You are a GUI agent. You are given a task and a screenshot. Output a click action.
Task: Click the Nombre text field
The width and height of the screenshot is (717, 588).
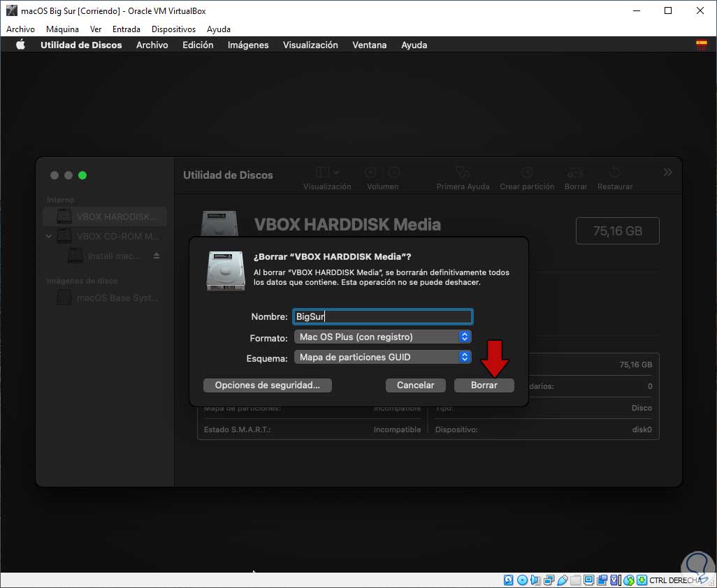(382, 316)
